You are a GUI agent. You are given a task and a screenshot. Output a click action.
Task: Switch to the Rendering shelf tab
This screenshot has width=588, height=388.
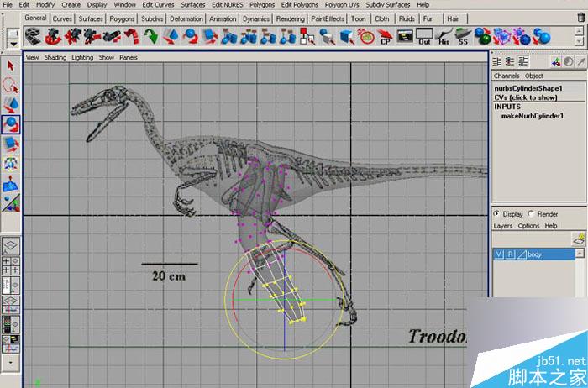pyautogui.click(x=291, y=18)
